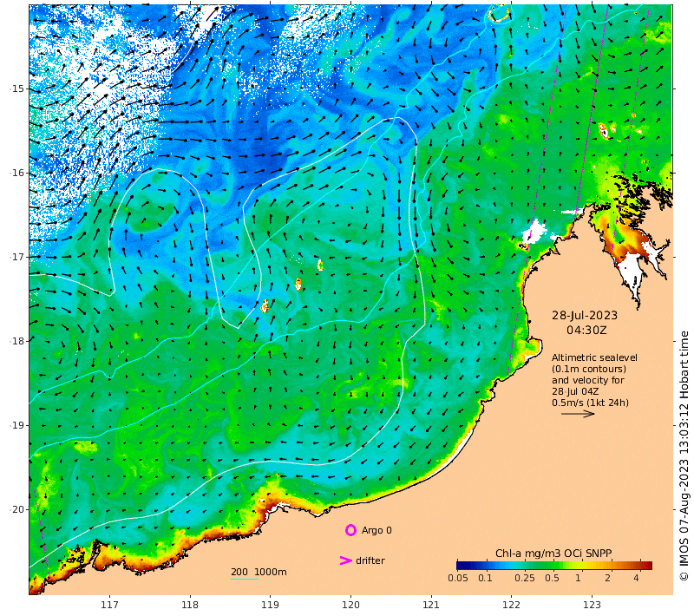Click the 'Chl-a mg/m3 OCi SNPP' title
The width and height of the screenshot is (694, 616).
(x=553, y=554)
